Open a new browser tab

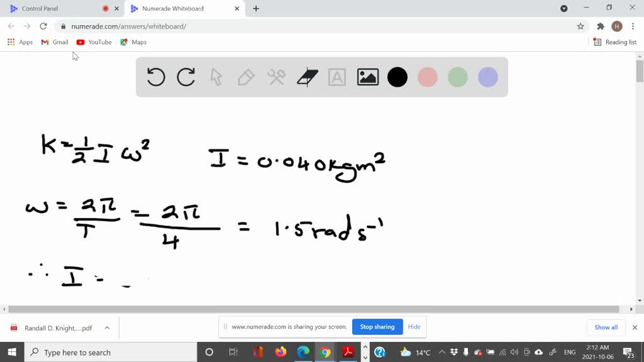coord(256,9)
